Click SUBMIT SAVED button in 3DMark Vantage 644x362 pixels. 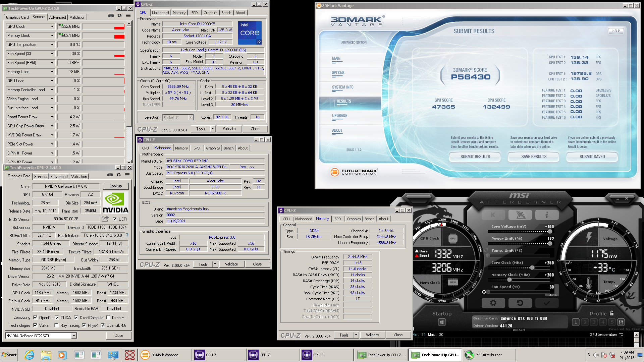tap(592, 157)
